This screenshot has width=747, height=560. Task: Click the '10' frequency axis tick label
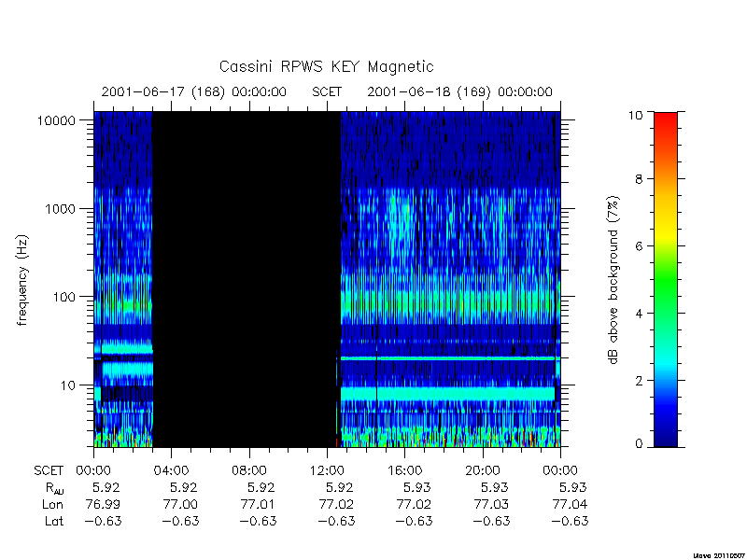[68, 385]
